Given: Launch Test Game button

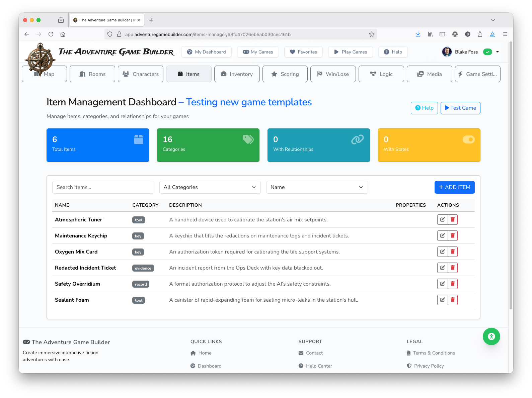Looking at the screenshot, I should click(x=460, y=108).
